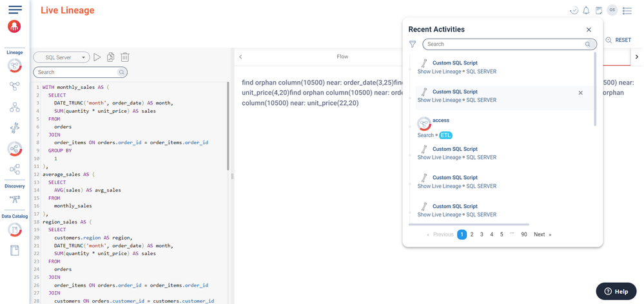Viewport: 644px width, 304px height.
Task: Select the Flow tab
Action: [342, 57]
